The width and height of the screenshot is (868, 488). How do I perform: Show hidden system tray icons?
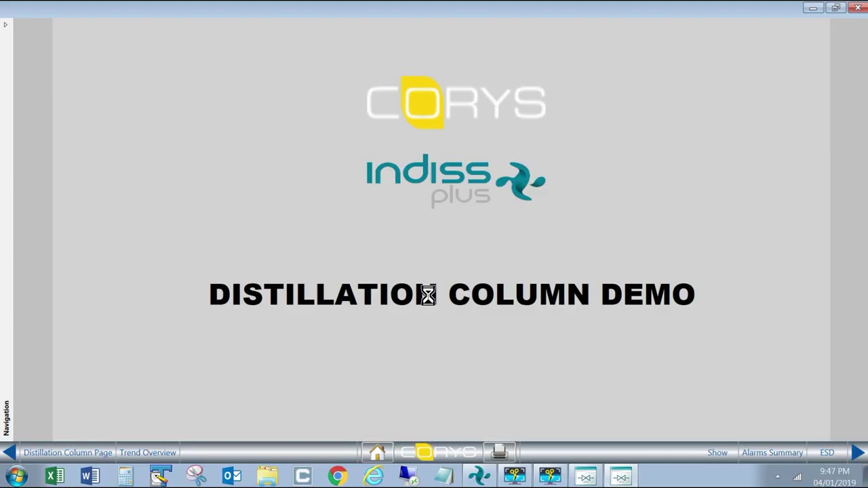point(778,477)
